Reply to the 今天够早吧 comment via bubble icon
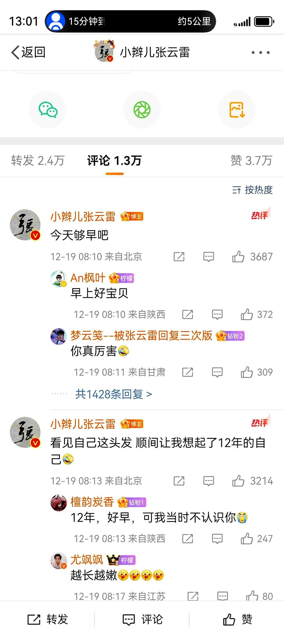The height and width of the screenshot is (644, 284). tap(209, 257)
